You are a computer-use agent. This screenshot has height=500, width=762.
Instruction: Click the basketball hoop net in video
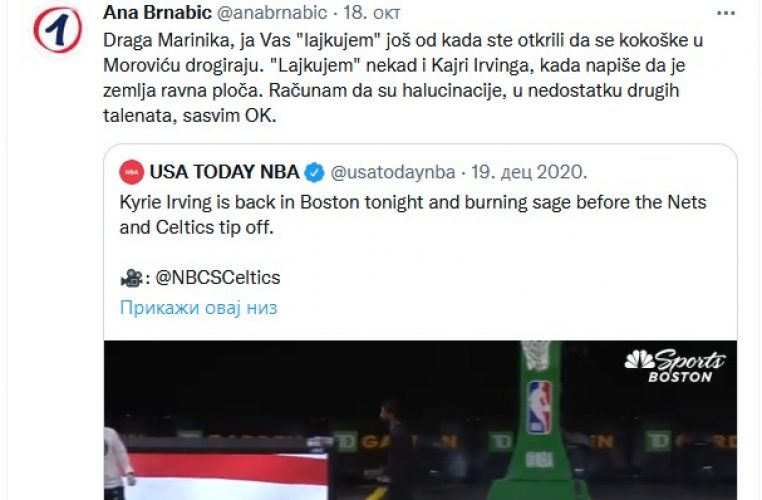[x=537, y=355]
